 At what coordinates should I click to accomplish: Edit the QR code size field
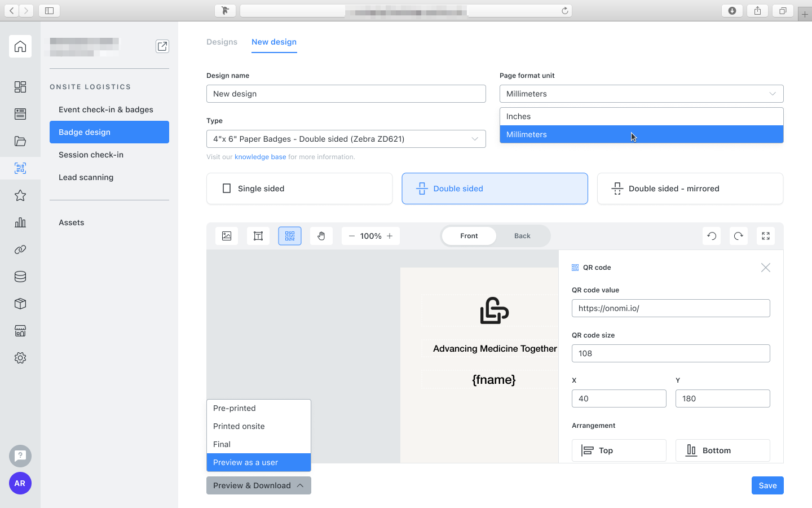tap(671, 353)
